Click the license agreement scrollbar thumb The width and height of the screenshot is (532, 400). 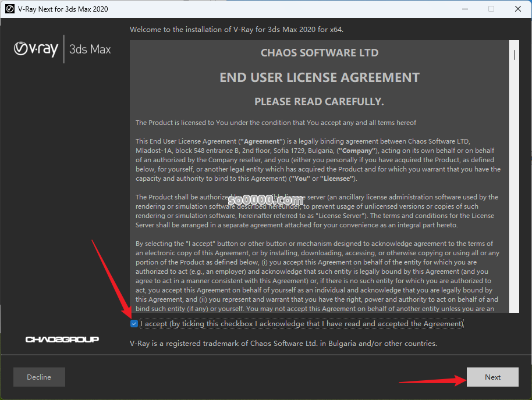point(515,55)
